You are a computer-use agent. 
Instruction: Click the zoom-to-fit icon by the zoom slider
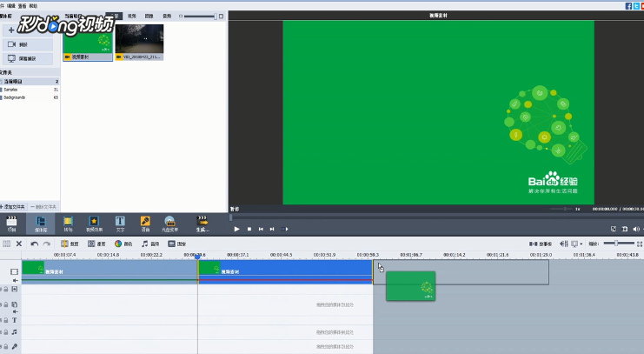pos(640,244)
